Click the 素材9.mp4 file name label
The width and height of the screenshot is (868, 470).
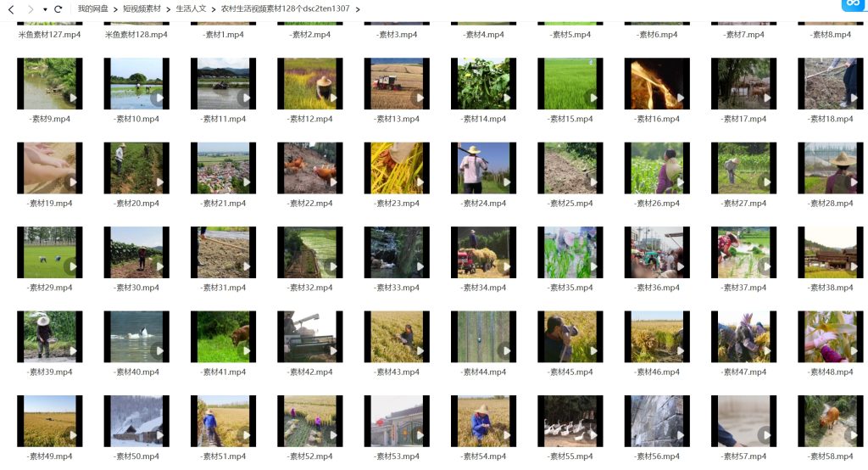point(50,119)
